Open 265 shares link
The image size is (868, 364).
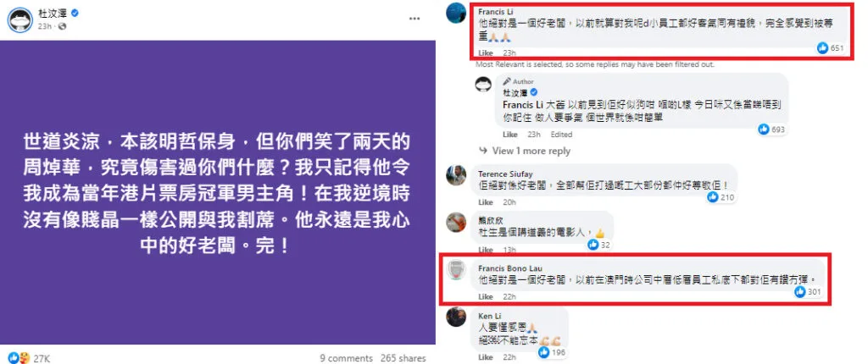point(403,358)
